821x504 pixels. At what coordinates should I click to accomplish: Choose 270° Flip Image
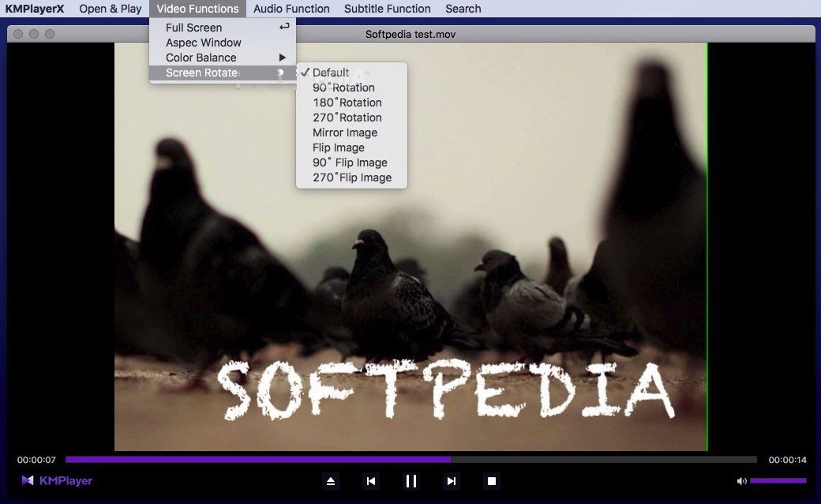[352, 177]
